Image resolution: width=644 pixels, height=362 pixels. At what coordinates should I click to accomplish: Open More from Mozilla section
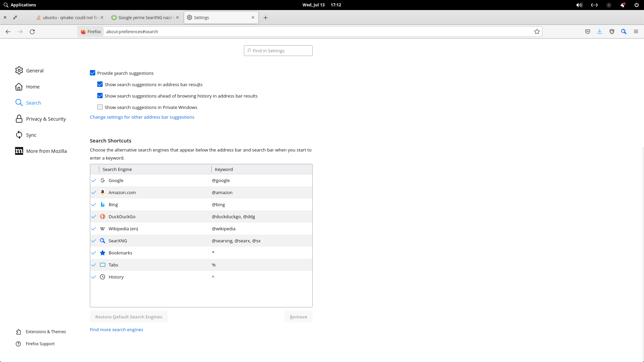[x=19, y=151]
